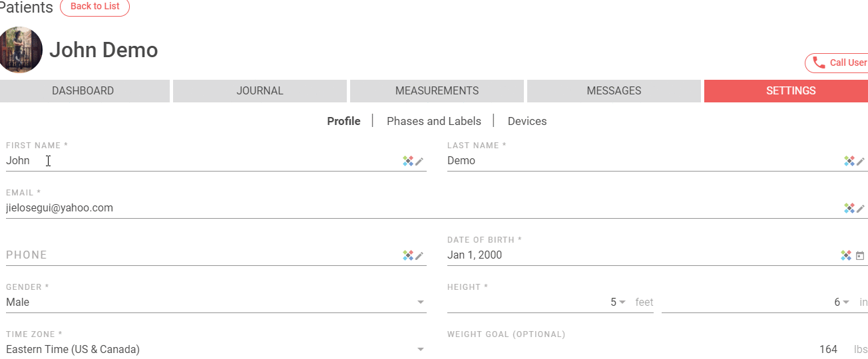Viewport: 868px width, 359px height.
Task: Click John Demo's profile photo
Action: tap(21, 50)
